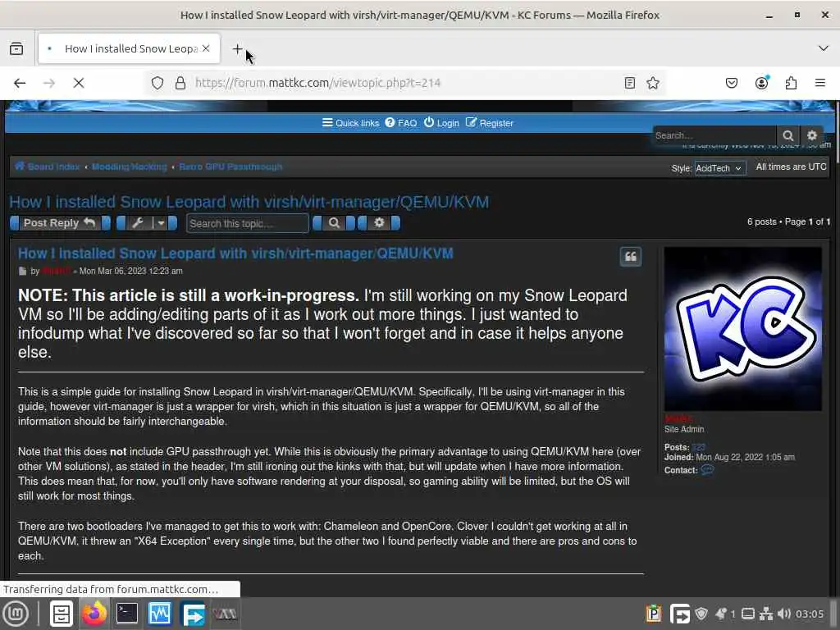List all tabs dropdown arrow

coord(824,48)
